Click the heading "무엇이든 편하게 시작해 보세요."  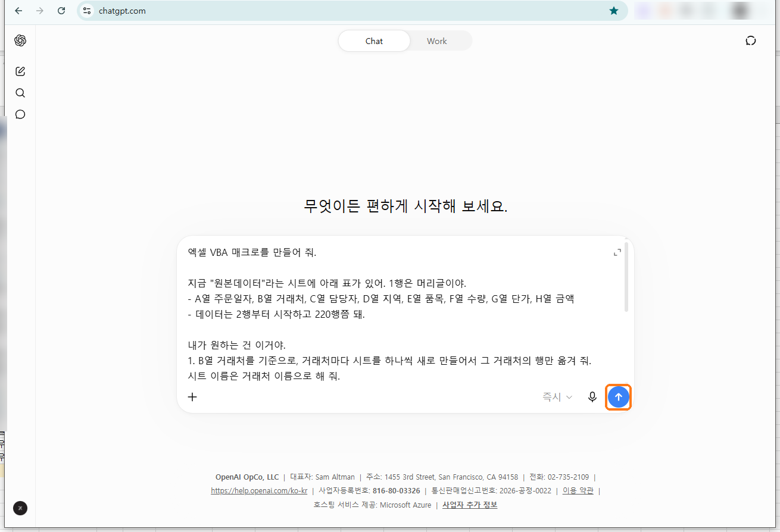point(406,206)
